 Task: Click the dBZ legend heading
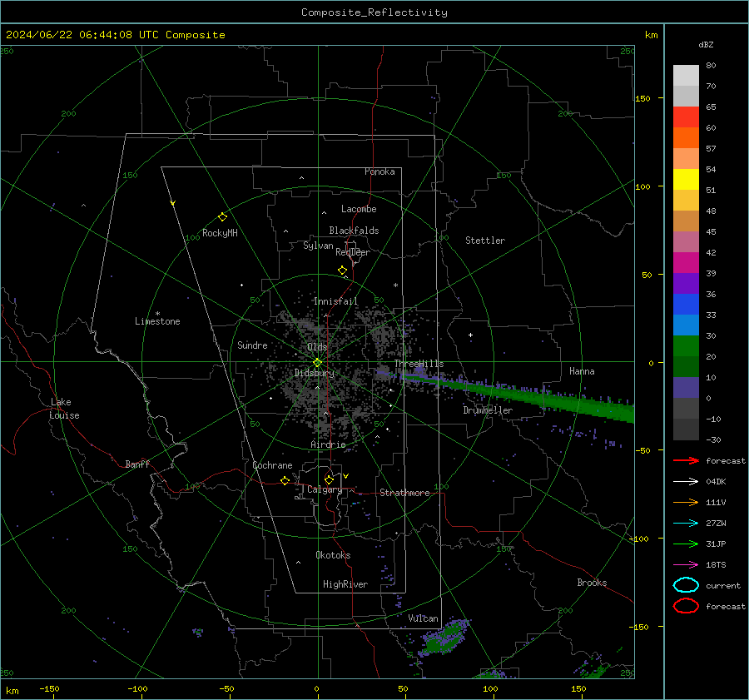[x=706, y=45]
